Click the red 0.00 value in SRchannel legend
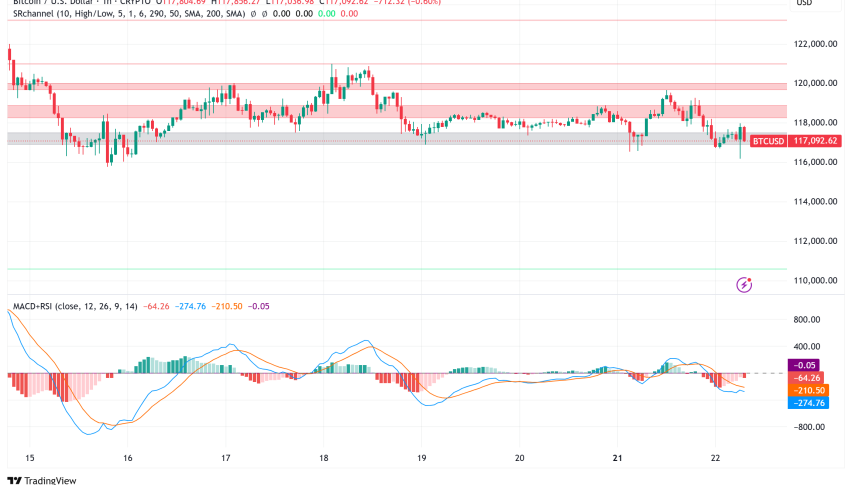 349,14
